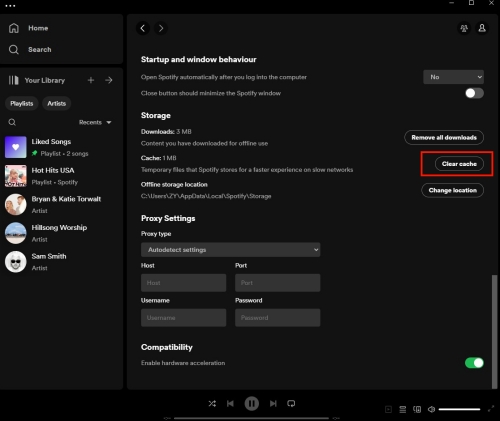
Task: Collapse Your Library panel icon
Action: pyautogui.click(x=13, y=80)
